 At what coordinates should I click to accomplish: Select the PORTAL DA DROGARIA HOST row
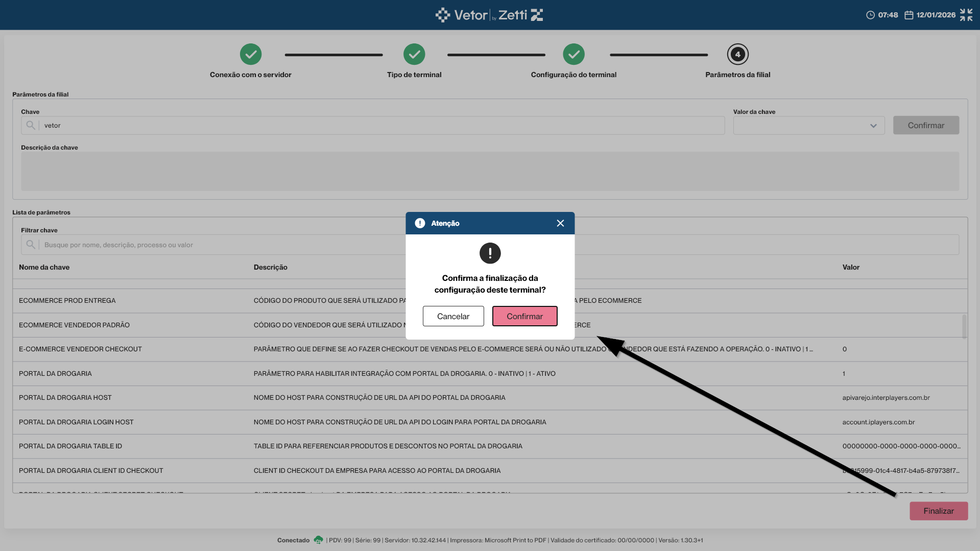click(x=490, y=397)
